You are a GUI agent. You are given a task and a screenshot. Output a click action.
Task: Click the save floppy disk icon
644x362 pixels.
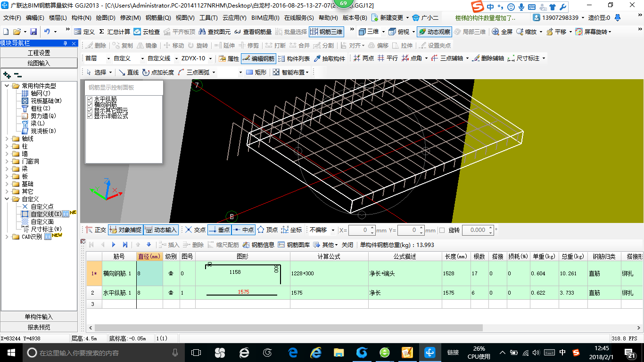pyautogui.click(x=33, y=32)
